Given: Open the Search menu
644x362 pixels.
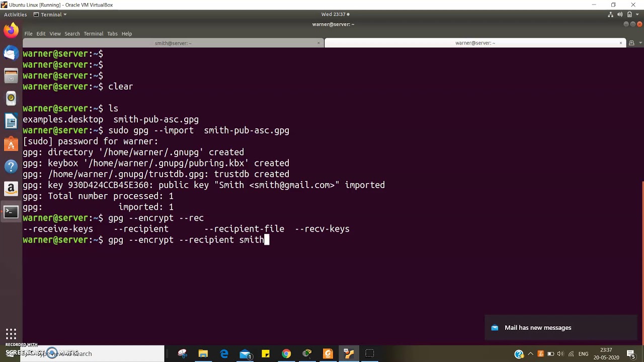Looking at the screenshot, I should tap(72, 34).
